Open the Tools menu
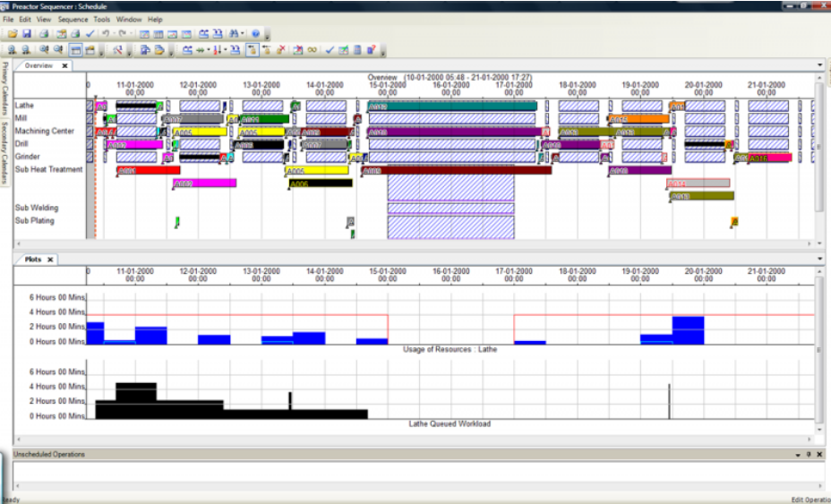 pos(102,19)
